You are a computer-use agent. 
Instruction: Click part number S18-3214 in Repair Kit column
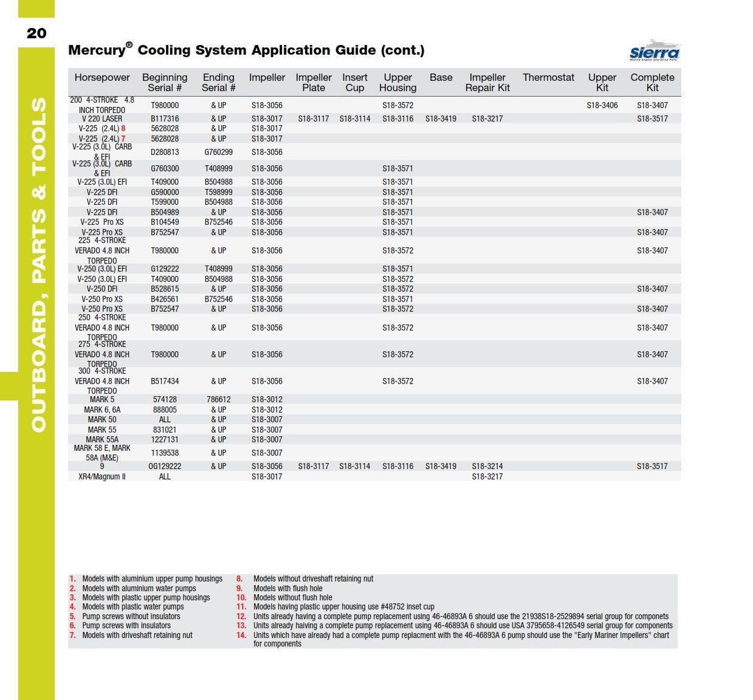point(487,466)
